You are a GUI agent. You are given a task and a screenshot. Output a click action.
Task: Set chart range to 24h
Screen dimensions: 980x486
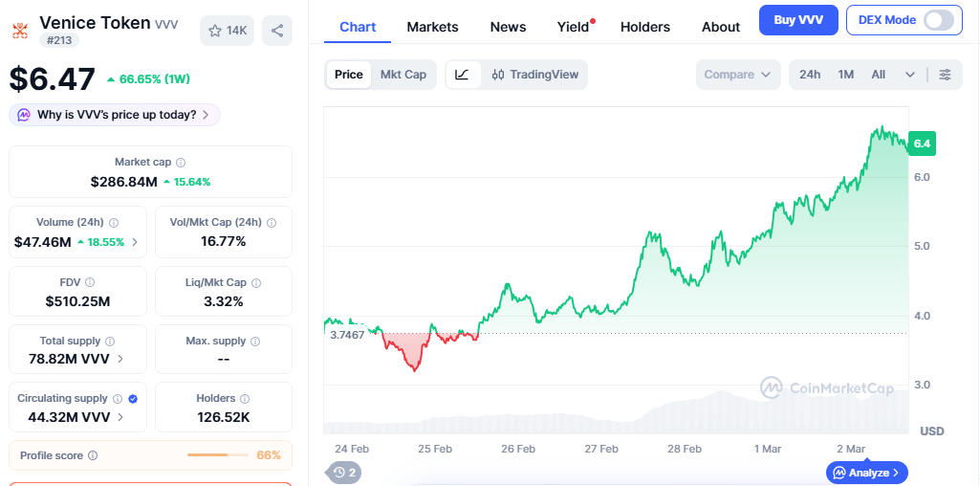coord(810,75)
